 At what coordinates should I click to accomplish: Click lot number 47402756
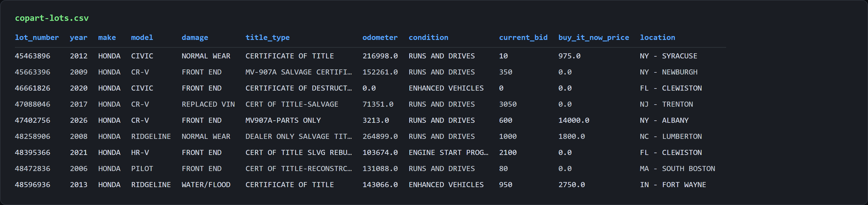pyautogui.click(x=32, y=120)
